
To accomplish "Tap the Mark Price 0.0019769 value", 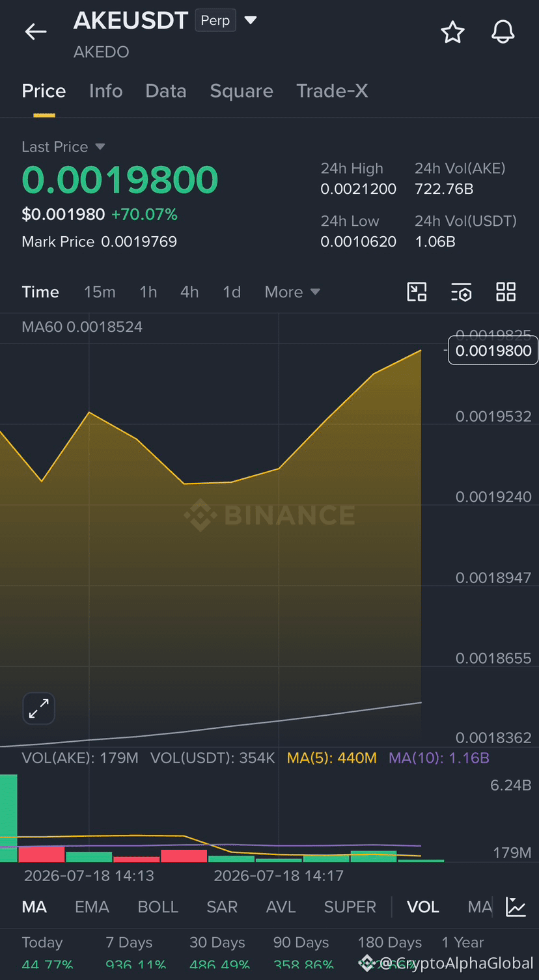I will pos(139,242).
